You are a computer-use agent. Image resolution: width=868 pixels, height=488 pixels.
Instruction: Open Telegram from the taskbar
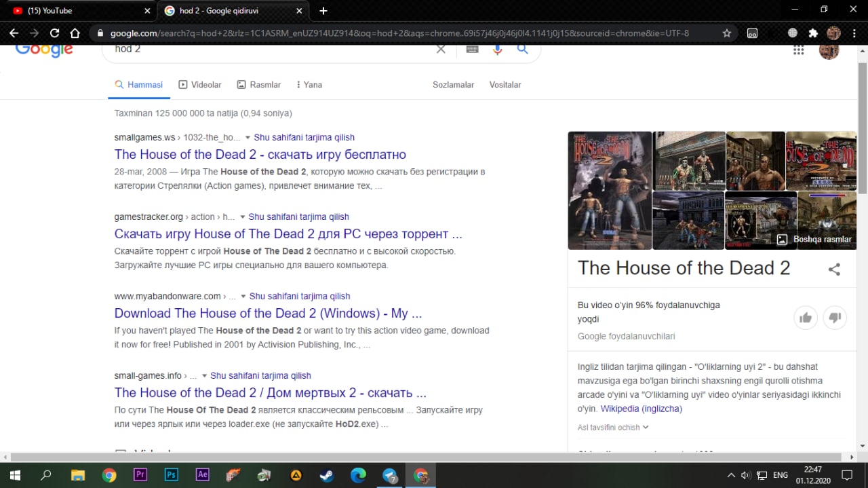click(389, 475)
